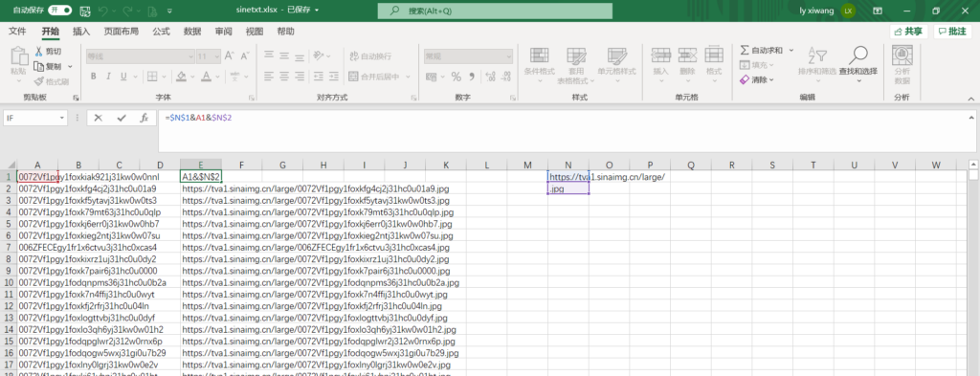Switch to the Formulas (公式) tab

[x=161, y=32]
